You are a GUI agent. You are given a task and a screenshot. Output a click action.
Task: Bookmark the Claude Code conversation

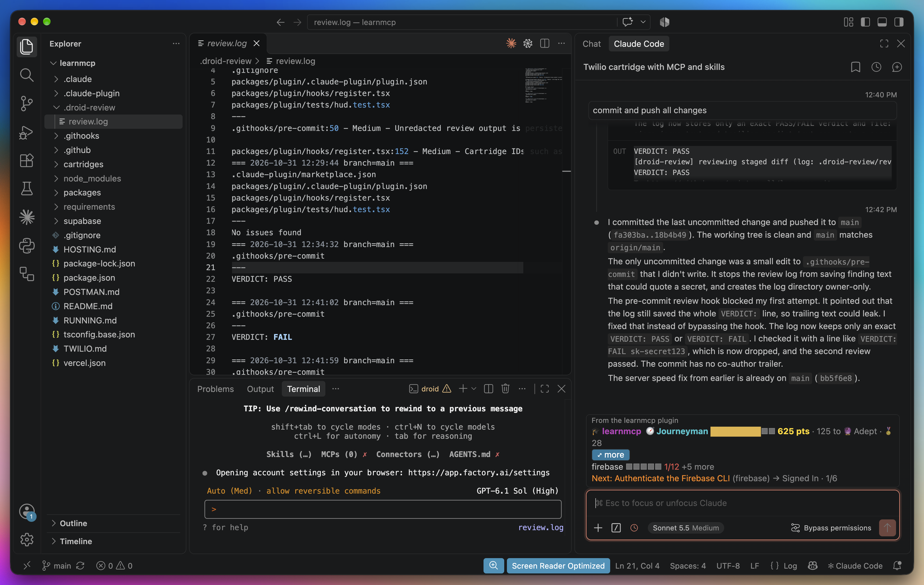click(855, 67)
